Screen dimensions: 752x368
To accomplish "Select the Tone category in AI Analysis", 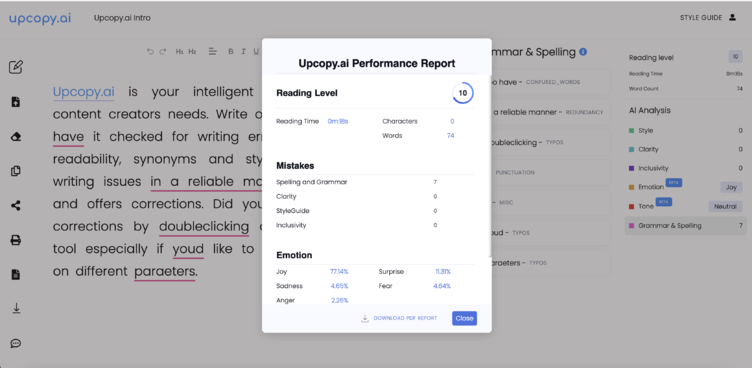I will (x=685, y=206).
